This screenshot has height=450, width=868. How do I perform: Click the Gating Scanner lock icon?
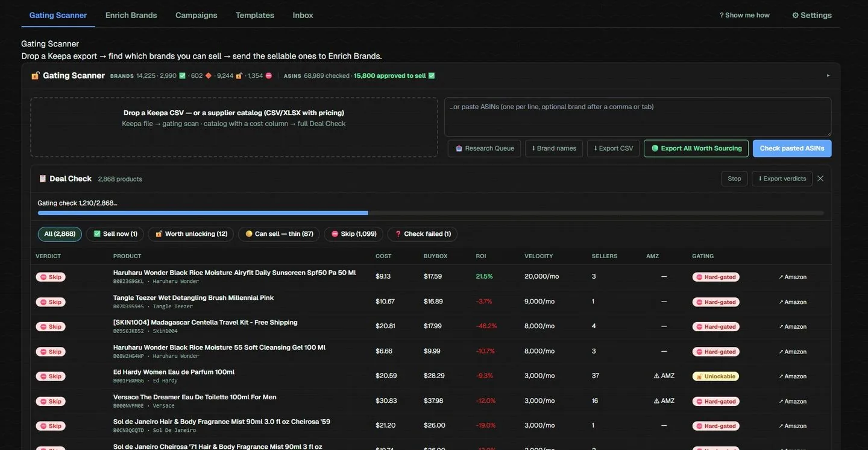tap(36, 75)
